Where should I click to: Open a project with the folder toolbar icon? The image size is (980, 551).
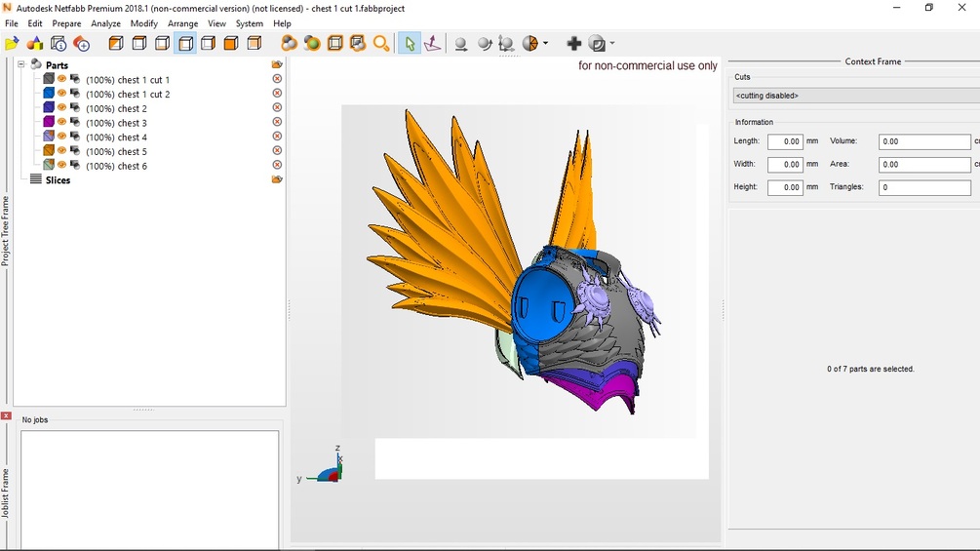click(x=12, y=44)
